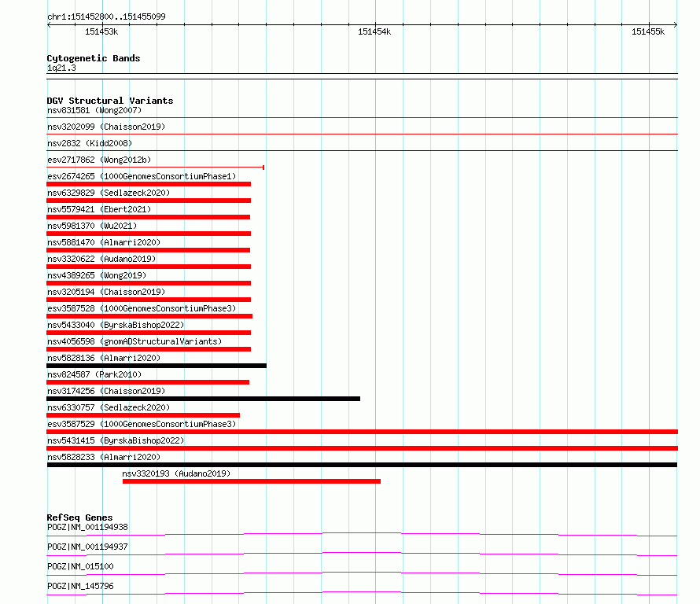
Task: Open the POGZ|NM_001194937 gene label
Action: [x=87, y=547]
